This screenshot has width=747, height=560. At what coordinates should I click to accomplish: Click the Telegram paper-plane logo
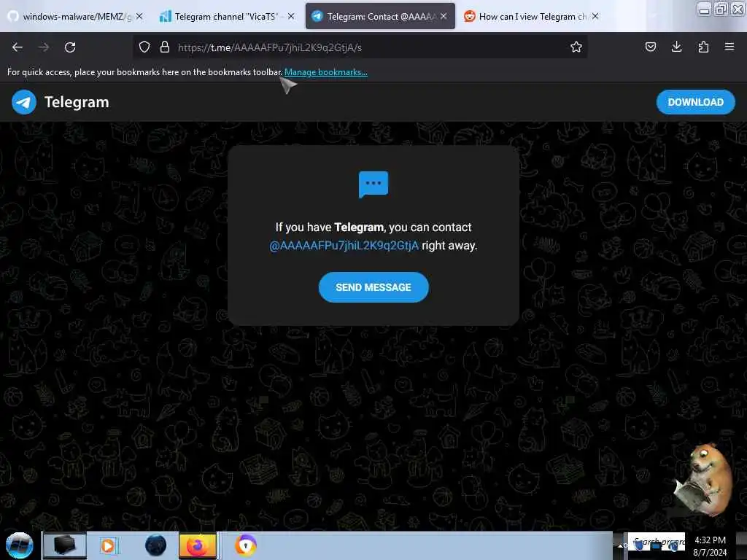click(24, 102)
